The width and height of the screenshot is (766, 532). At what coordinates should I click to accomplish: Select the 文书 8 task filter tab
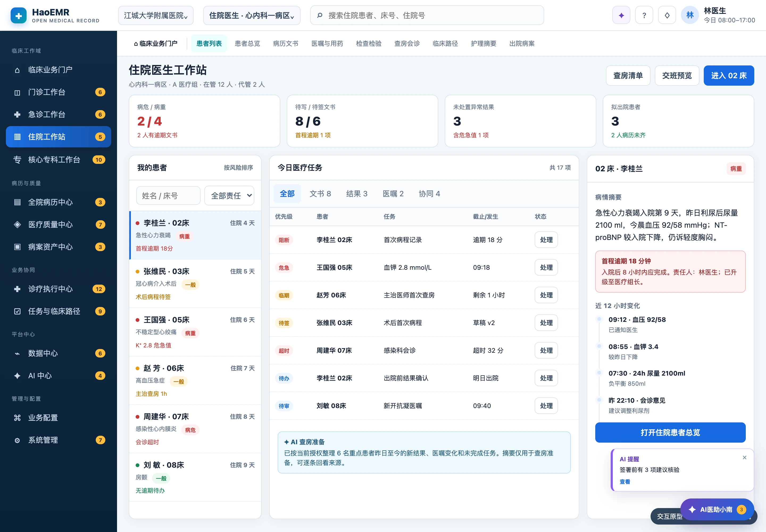320,194
